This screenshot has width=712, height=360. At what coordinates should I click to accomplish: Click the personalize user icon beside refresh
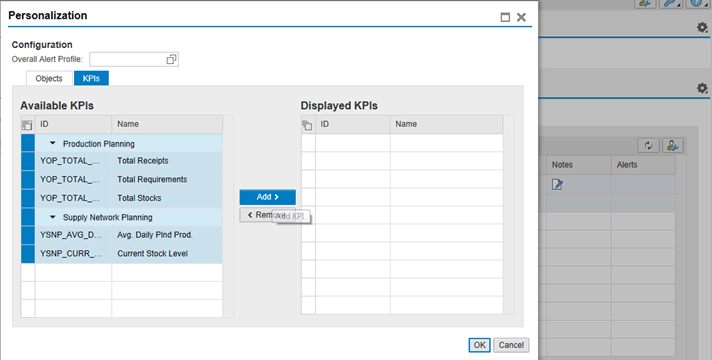[673, 146]
